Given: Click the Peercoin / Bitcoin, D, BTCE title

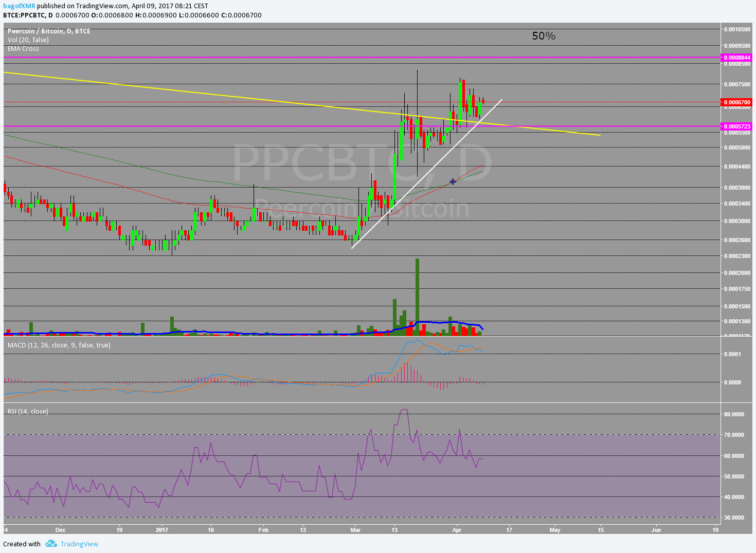Looking at the screenshot, I should click(x=49, y=31).
